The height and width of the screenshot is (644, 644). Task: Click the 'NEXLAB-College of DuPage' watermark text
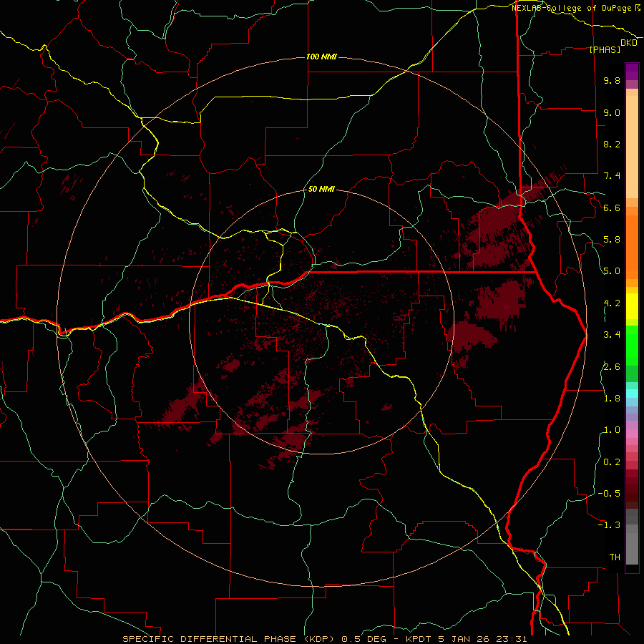[573, 8]
